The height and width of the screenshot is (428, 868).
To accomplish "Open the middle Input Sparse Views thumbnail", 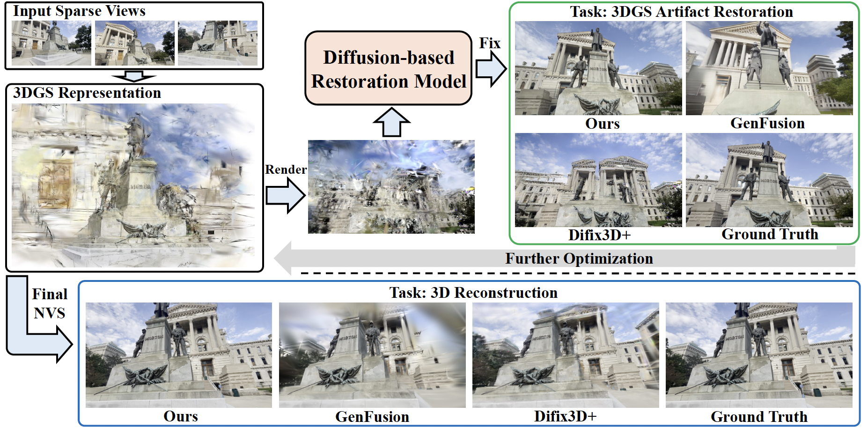I will click(135, 43).
